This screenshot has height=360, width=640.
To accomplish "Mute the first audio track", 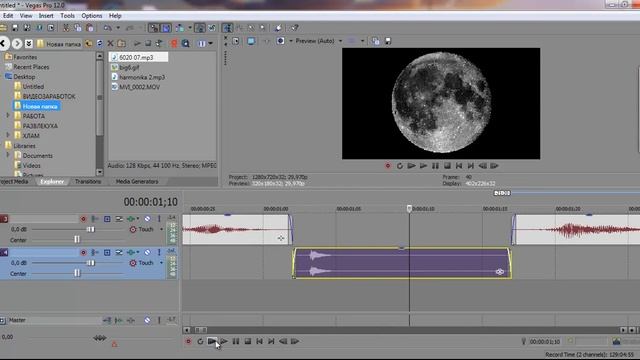I will pos(147,219).
